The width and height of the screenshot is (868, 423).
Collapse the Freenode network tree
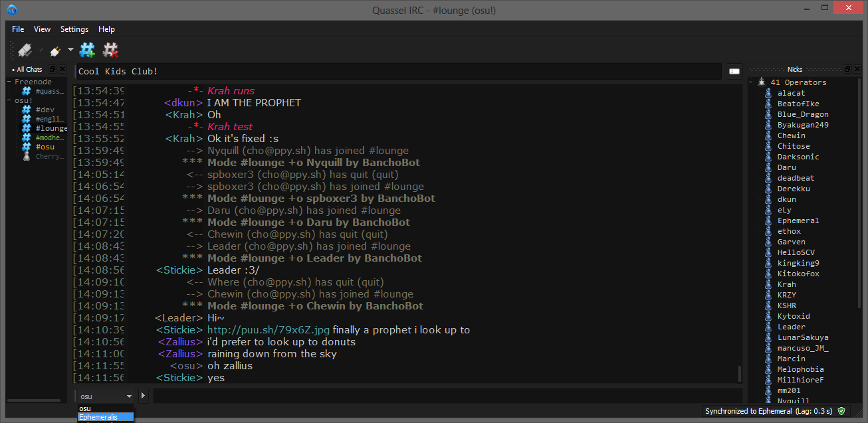point(10,82)
